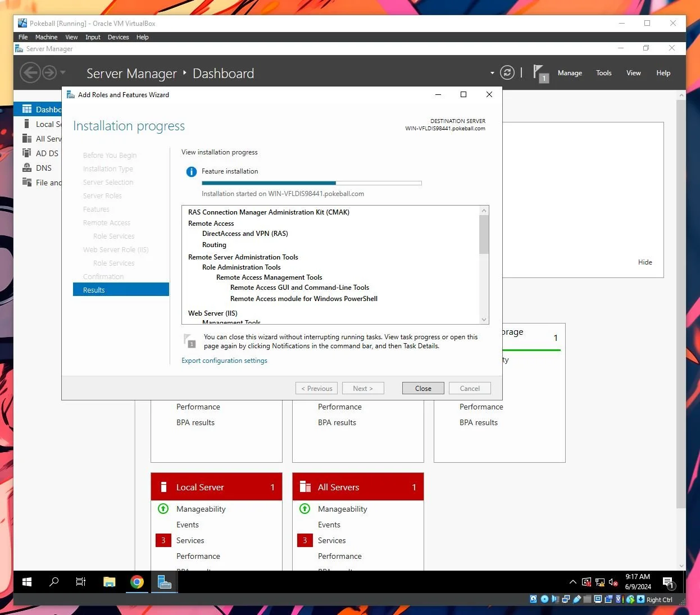700x615 pixels.
Task: Open the Server Manager Help menu
Action: pyautogui.click(x=663, y=73)
